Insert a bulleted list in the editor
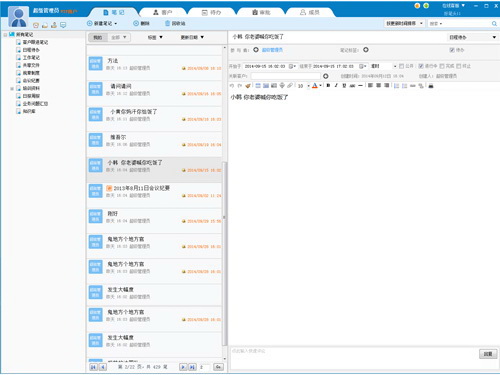Screen dimensions: 500x375 [x=404, y=86]
